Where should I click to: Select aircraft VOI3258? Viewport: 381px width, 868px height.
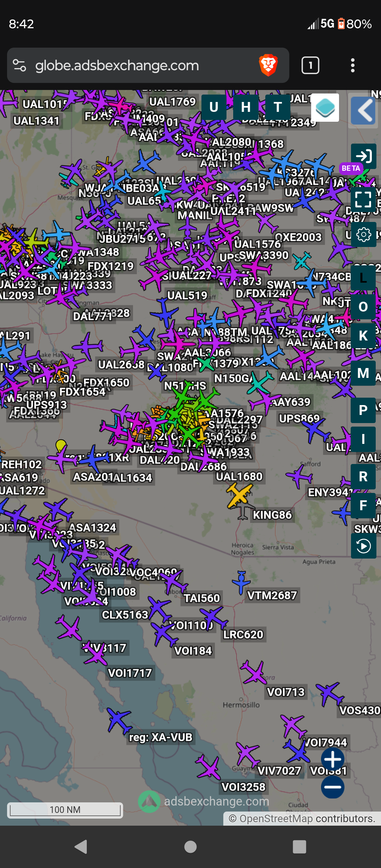tap(209, 767)
